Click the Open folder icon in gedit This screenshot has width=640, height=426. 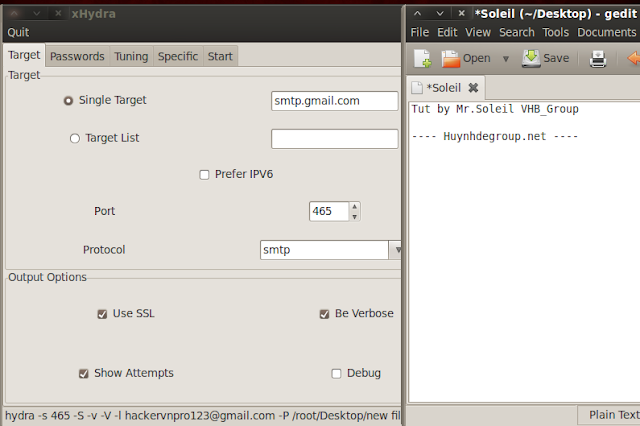point(451,59)
